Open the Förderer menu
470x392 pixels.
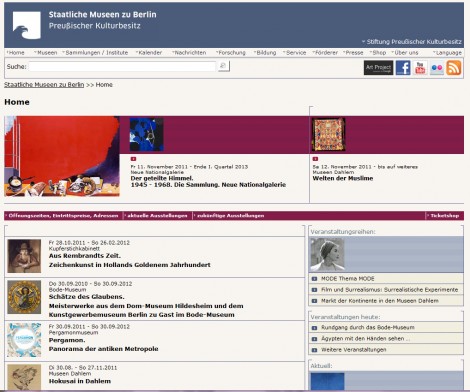[326, 53]
